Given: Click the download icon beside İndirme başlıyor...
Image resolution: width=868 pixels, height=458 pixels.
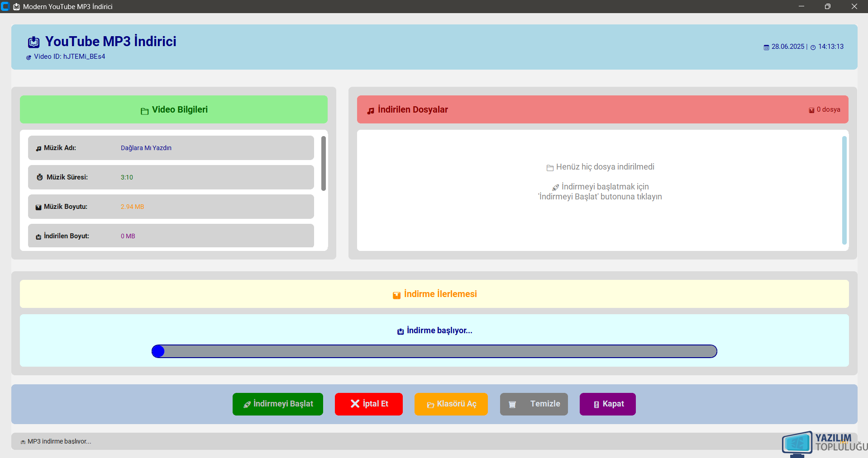Looking at the screenshot, I should coord(401,331).
